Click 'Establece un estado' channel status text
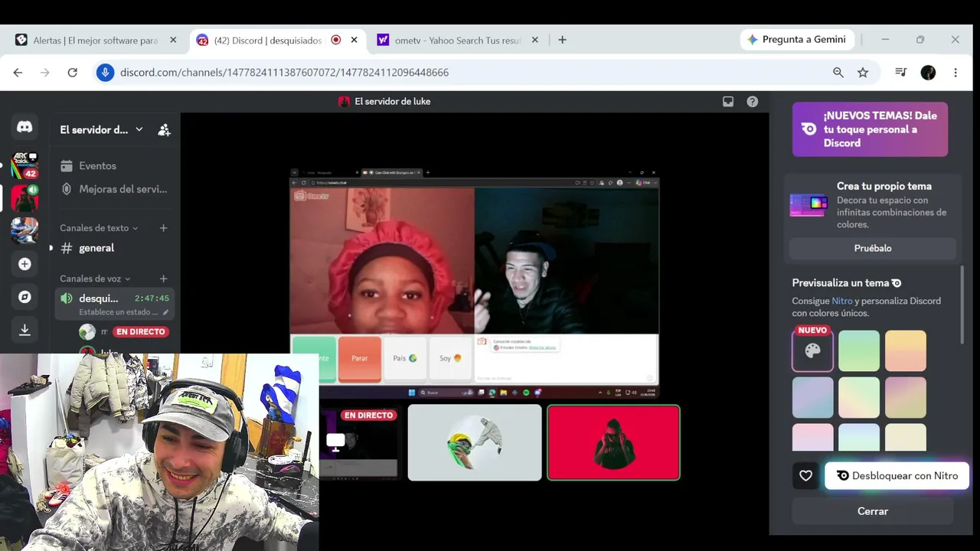The image size is (980, 551). tap(119, 312)
